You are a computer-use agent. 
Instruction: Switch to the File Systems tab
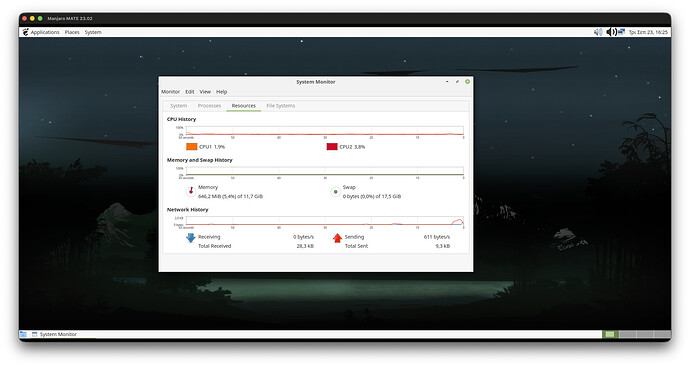tap(281, 106)
